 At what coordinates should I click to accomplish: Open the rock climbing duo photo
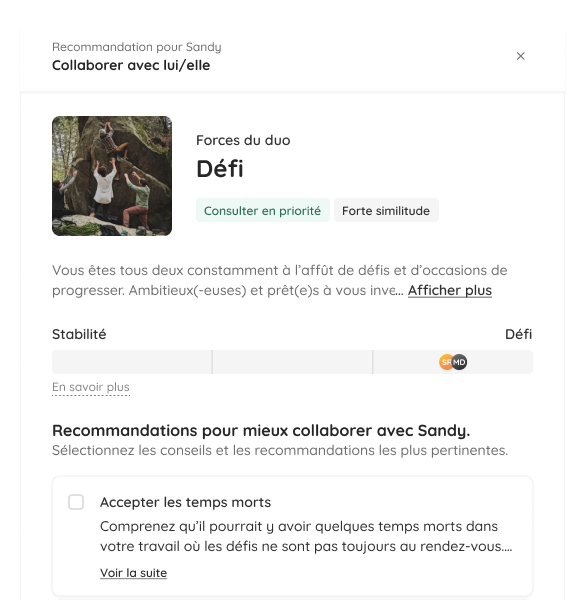[112, 176]
